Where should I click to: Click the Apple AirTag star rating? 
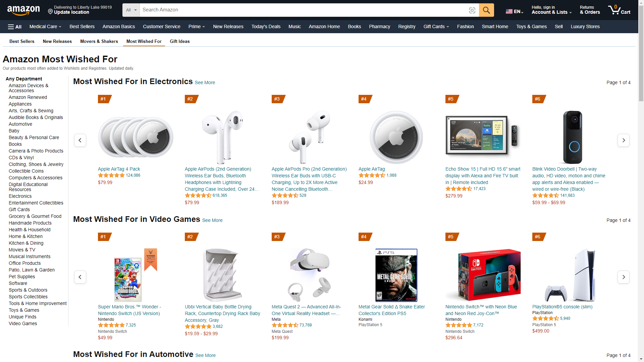click(372, 175)
